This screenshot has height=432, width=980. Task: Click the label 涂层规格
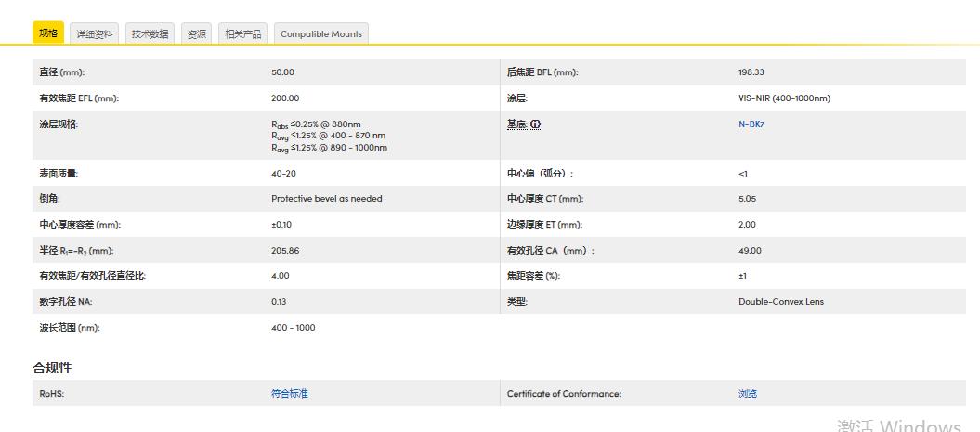click(59, 124)
